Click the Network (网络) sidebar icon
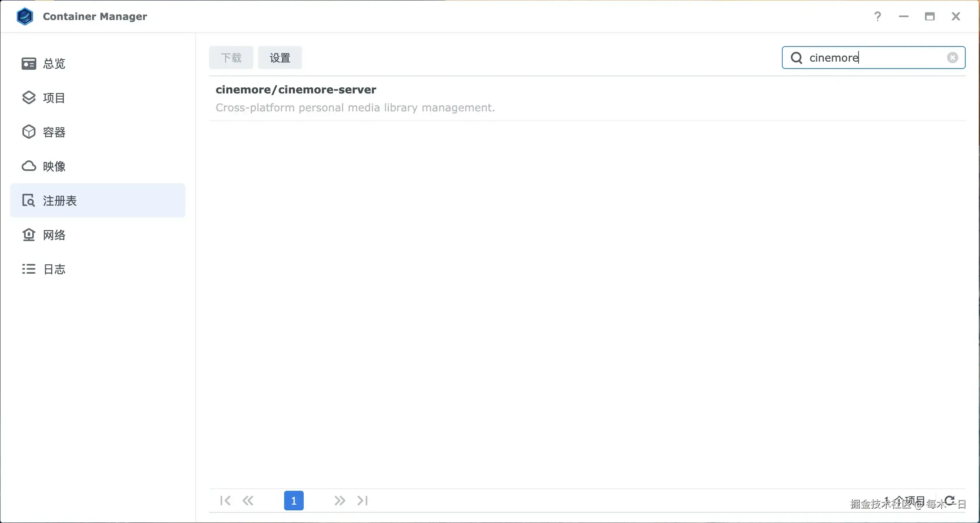980x523 pixels. click(29, 235)
